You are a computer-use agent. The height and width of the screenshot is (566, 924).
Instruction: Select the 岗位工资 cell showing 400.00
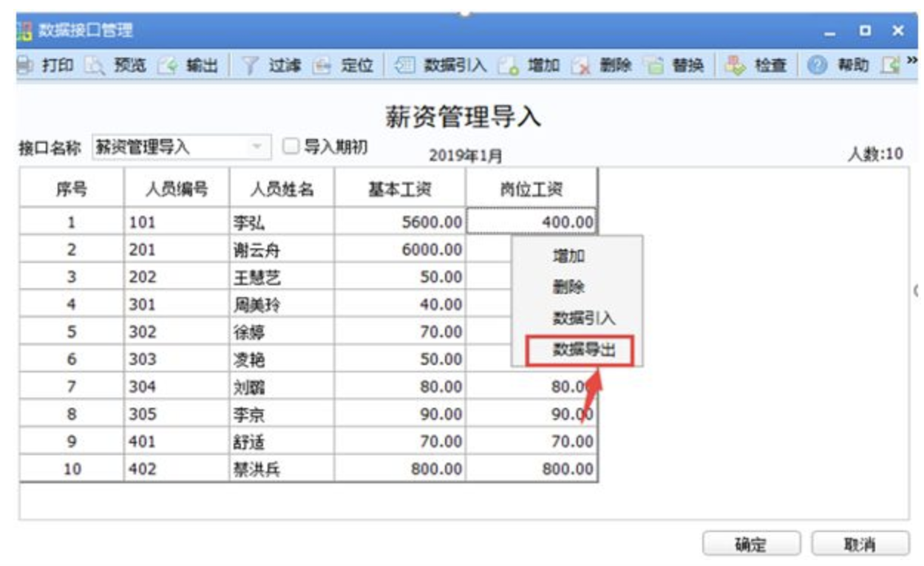click(x=531, y=222)
